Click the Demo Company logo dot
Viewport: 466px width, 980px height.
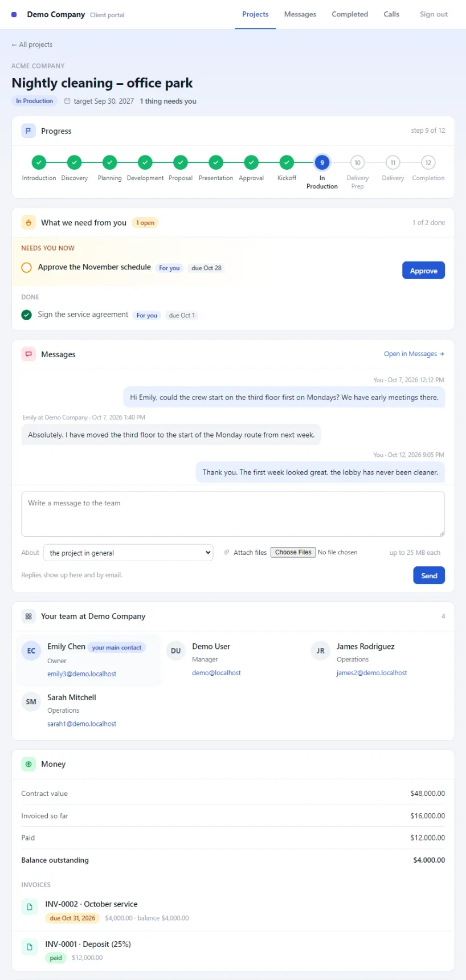pos(14,14)
